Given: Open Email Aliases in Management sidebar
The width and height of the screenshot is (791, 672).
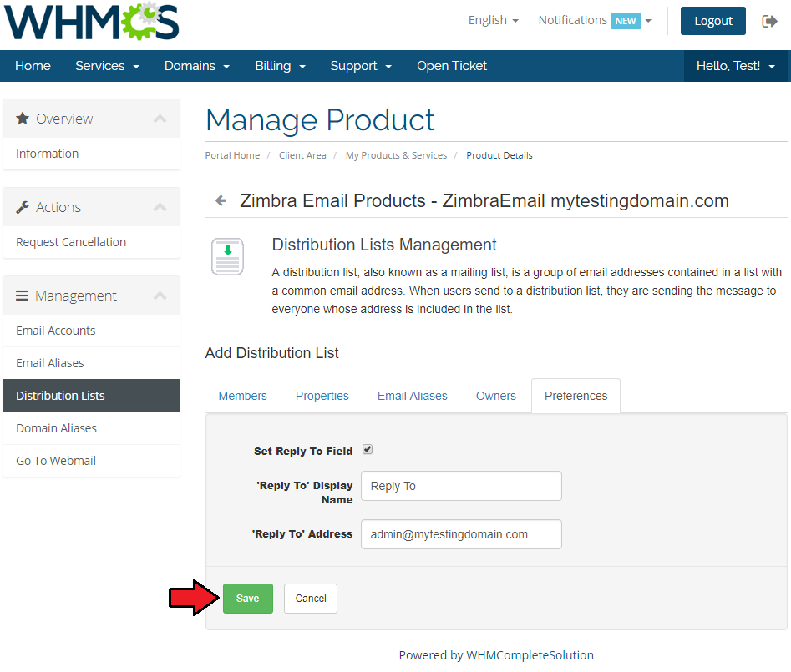Looking at the screenshot, I should (91, 363).
